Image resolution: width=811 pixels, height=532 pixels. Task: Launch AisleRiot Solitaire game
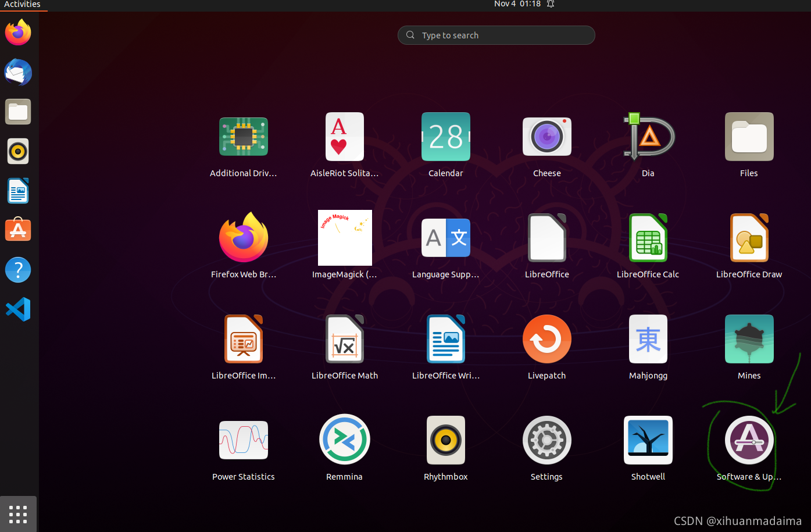pos(345,137)
